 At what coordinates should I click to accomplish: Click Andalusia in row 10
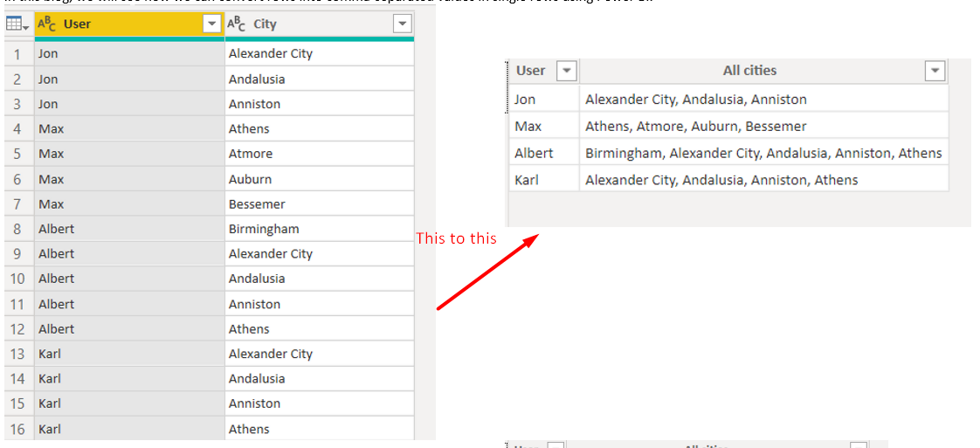(320, 279)
